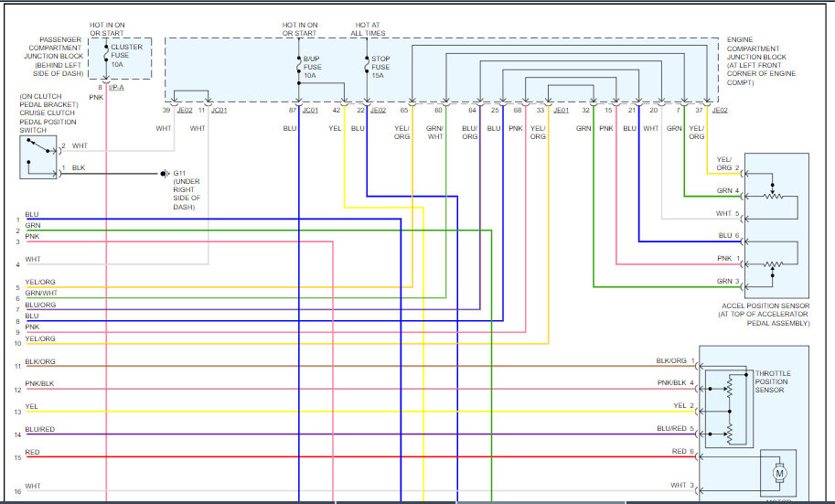
Task: Click the underlined I/P-A connector reference
Action: pyautogui.click(x=116, y=88)
